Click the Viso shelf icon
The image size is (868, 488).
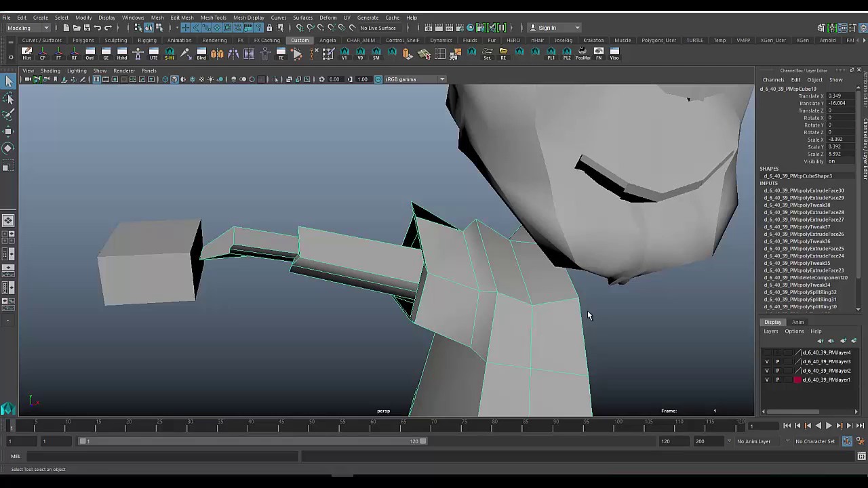(x=614, y=53)
